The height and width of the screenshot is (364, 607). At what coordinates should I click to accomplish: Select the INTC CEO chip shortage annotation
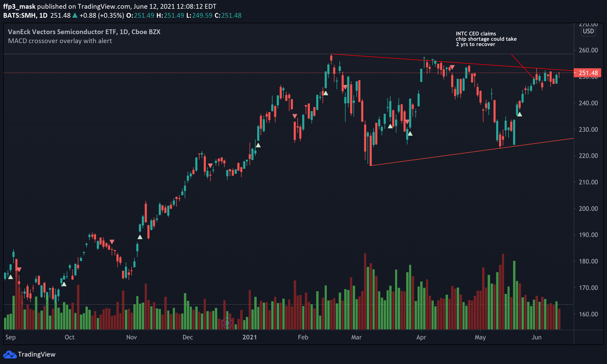pos(486,39)
